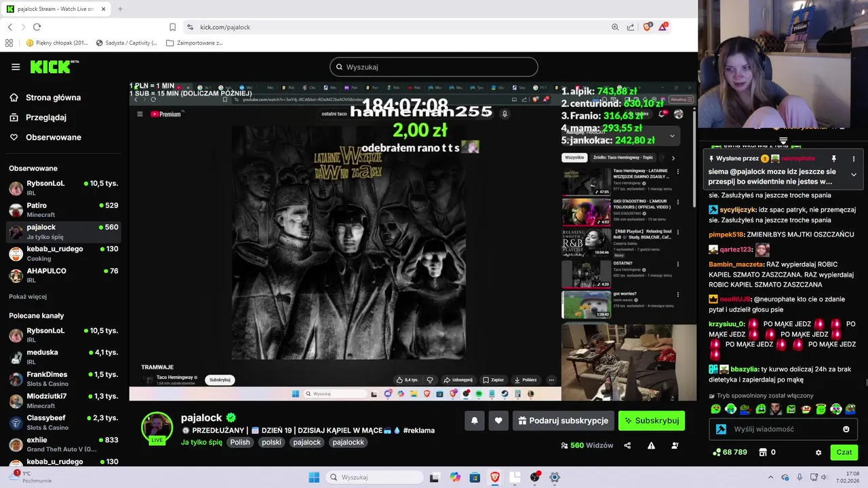
Task: Click Bambin_maczeta username in chat
Action: point(736,264)
